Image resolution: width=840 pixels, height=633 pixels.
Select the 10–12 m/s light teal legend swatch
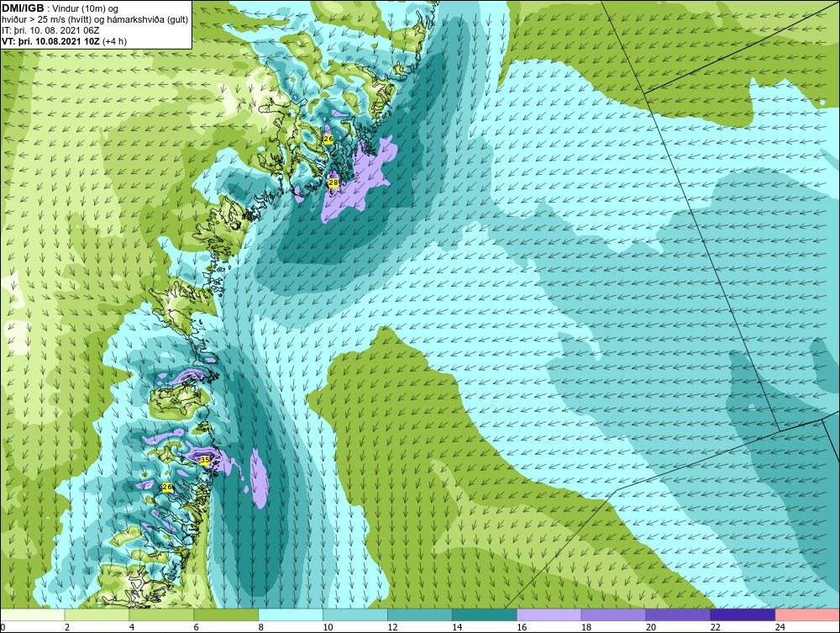pyautogui.click(x=355, y=615)
